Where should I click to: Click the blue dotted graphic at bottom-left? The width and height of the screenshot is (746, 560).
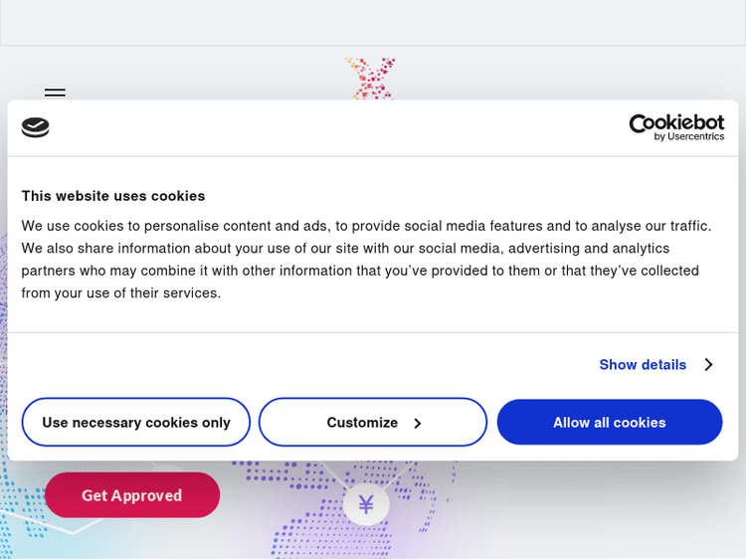[20, 497]
